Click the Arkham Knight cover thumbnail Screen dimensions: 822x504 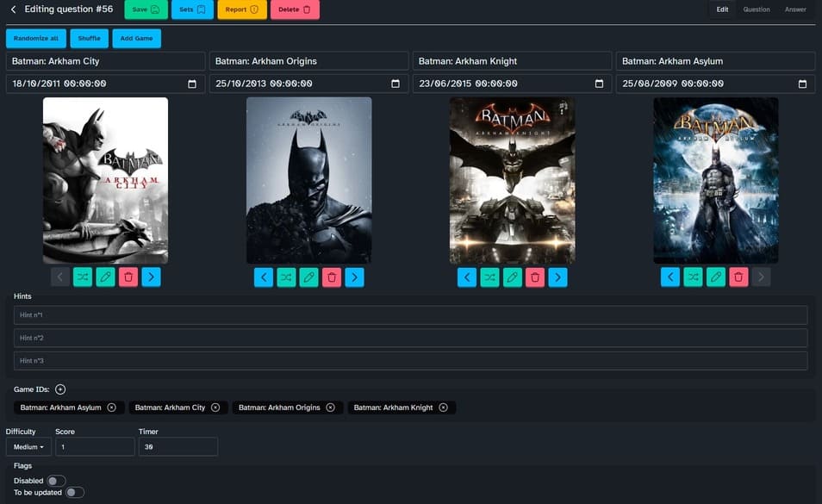pyautogui.click(x=512, y=180)
